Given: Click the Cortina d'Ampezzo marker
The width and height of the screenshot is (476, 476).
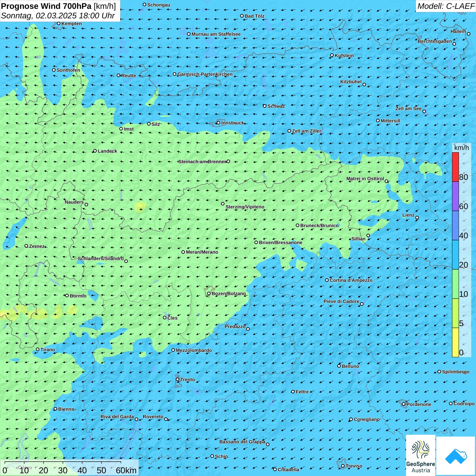Looking at the screenshot, I should coord(327,280).
